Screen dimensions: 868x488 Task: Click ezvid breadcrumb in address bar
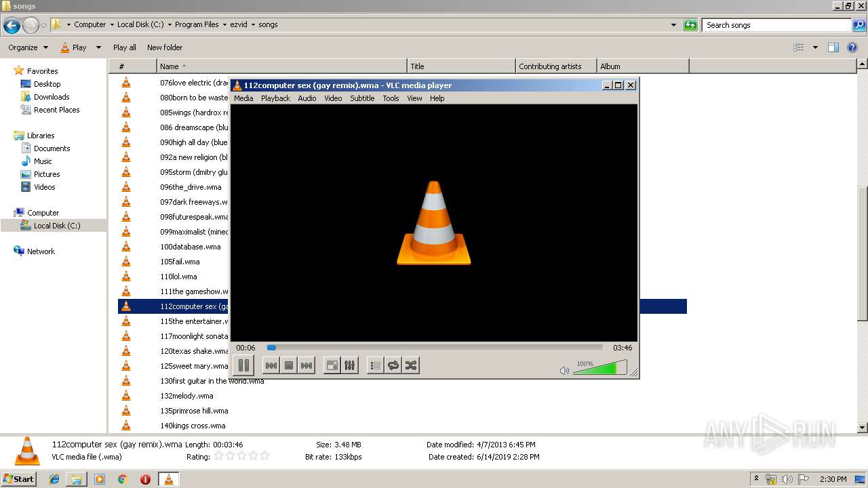pos(239,24)
